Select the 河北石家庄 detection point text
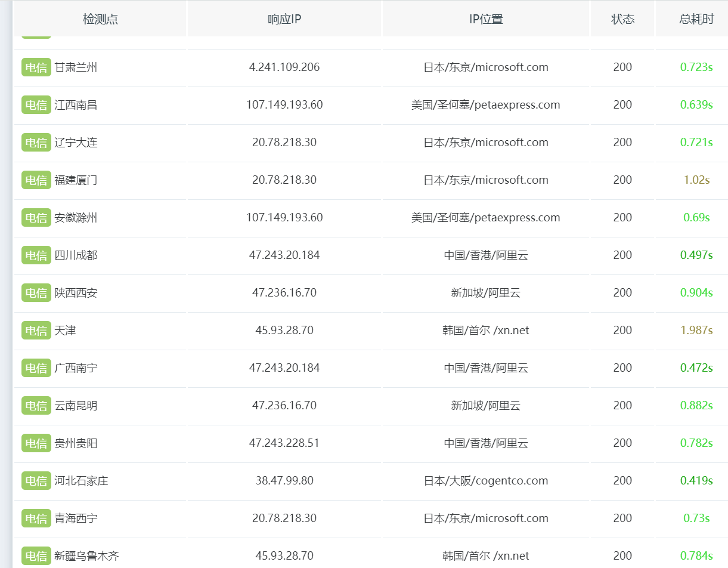728x568 pixels. click(x=81, y=481)
